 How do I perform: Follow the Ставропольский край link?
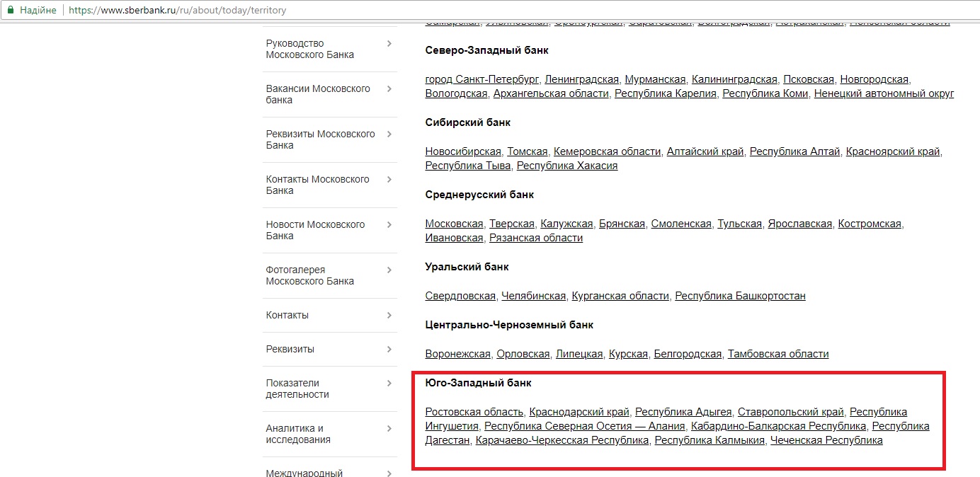791,412
